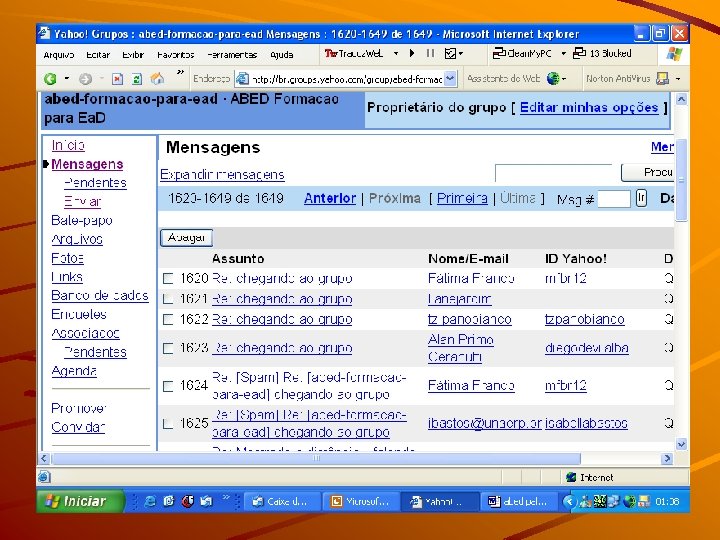Open the Arquivo menu

(59, 55)
